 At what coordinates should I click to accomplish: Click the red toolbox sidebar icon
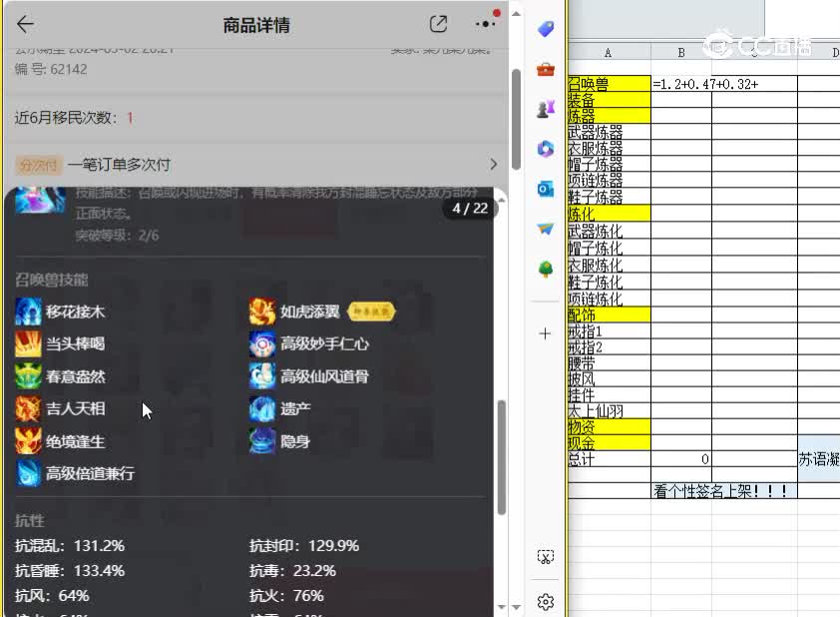545,70
